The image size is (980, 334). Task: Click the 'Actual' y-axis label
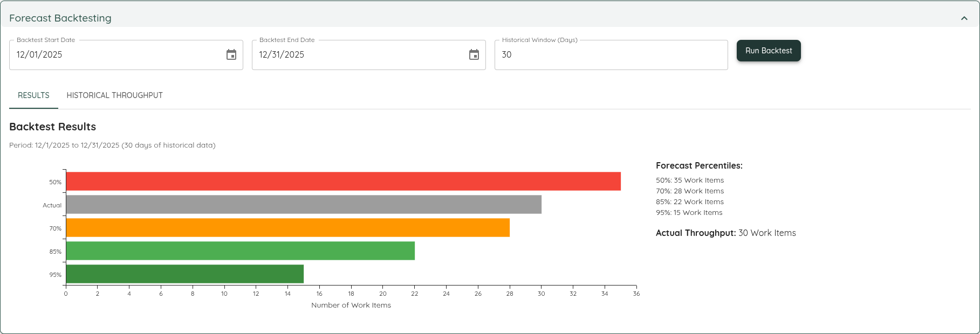pos(52,205)
